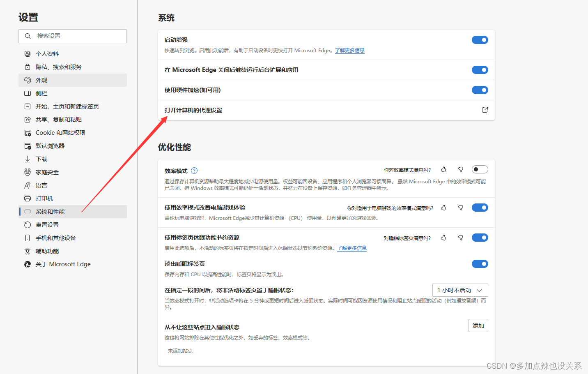
Task: Click the lock icon for 隐私、搜索和服务
Action: (28, 67)
